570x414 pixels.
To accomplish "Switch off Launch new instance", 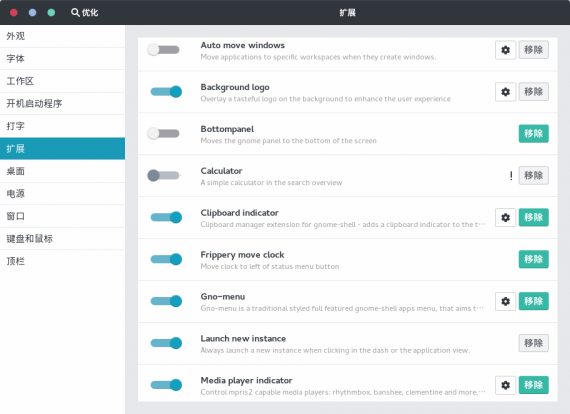I will [x=166, y=343].
